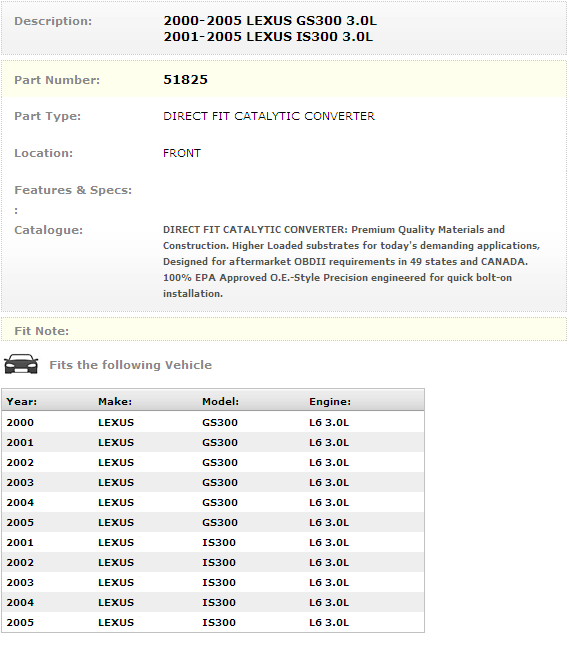This screenshot has height=656, width=570.
Task: Click the Fits the following Vehicle heading
Action: (131, 365)
